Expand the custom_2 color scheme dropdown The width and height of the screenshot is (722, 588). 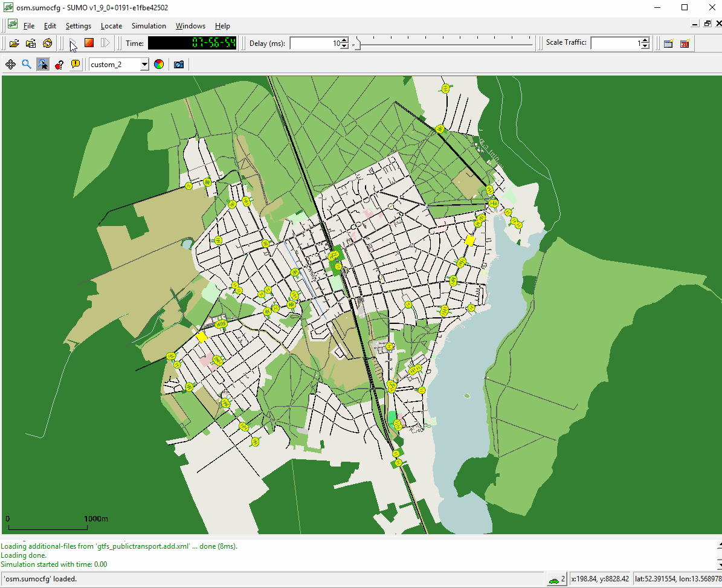tap(144, 65)
